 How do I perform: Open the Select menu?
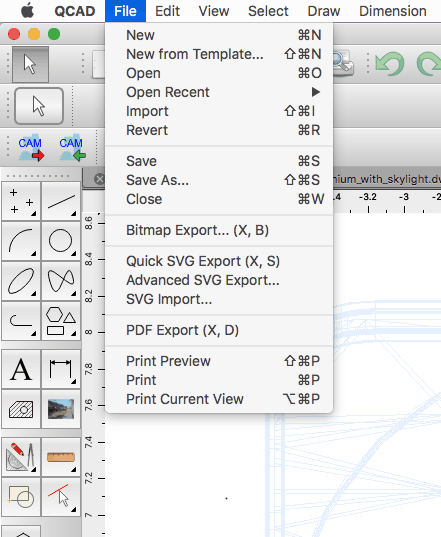(x=268, y=11)
